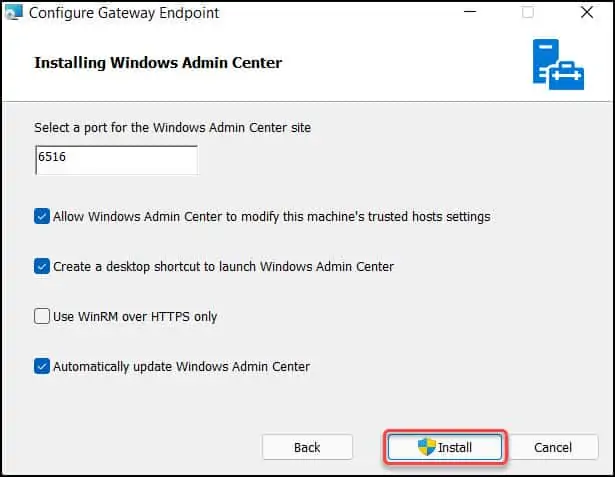Click the Installing Windows Admin Center heading
This screenshot has height=477, width=615.
158,63
